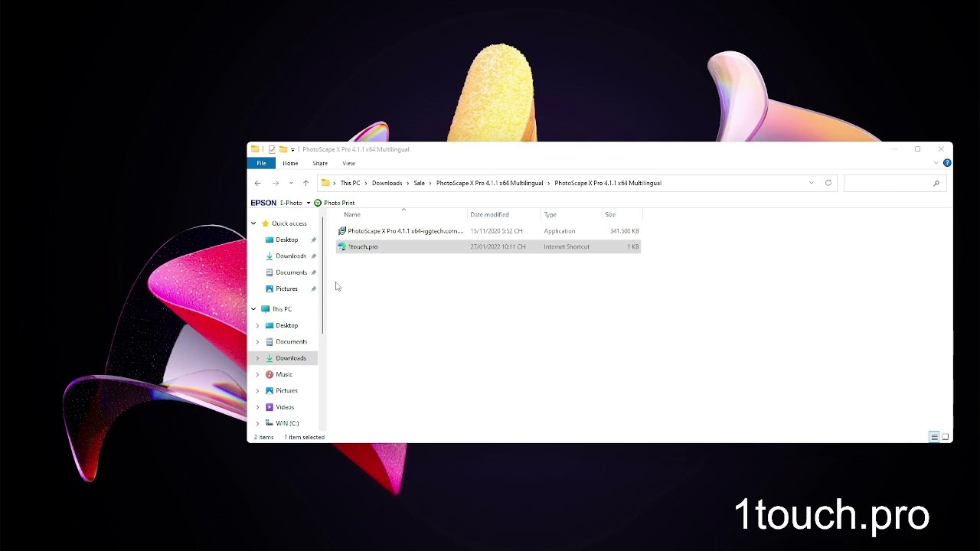Screen dimensions: 980x551
Task: Click the Properties quick access toolbar icon
Action: (x=272, y=149)
